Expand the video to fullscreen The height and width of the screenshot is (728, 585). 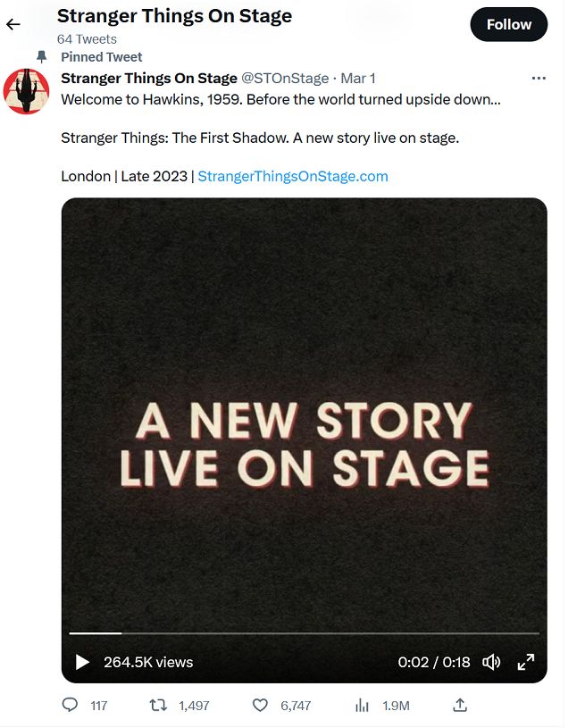click(x=526, y=662)
